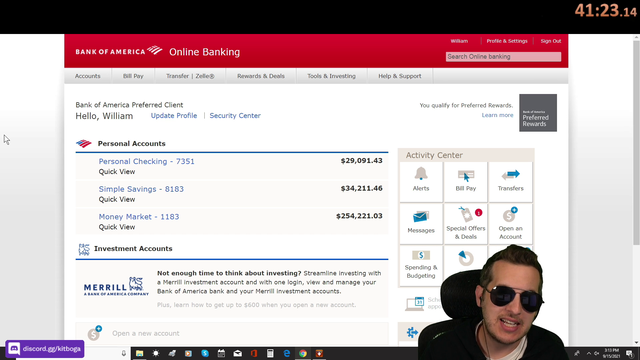Click the $254,221.03 money market balance
Screen dimensions: 640x360
click(359, 216)
